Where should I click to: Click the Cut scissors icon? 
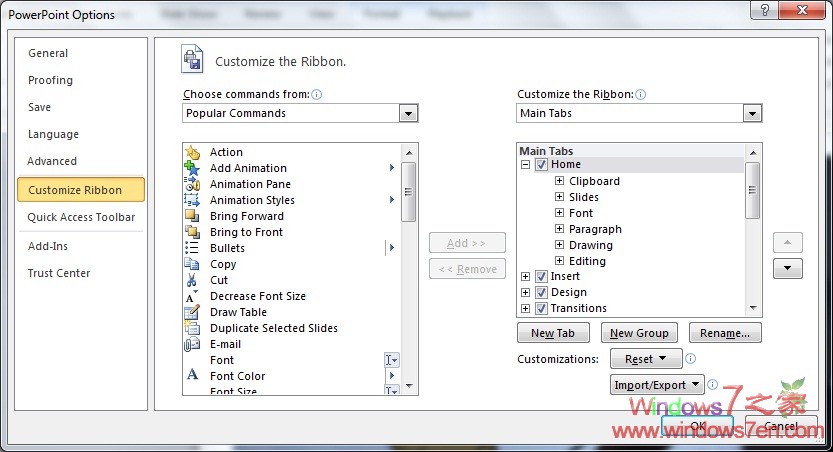[x=192, y=280]
